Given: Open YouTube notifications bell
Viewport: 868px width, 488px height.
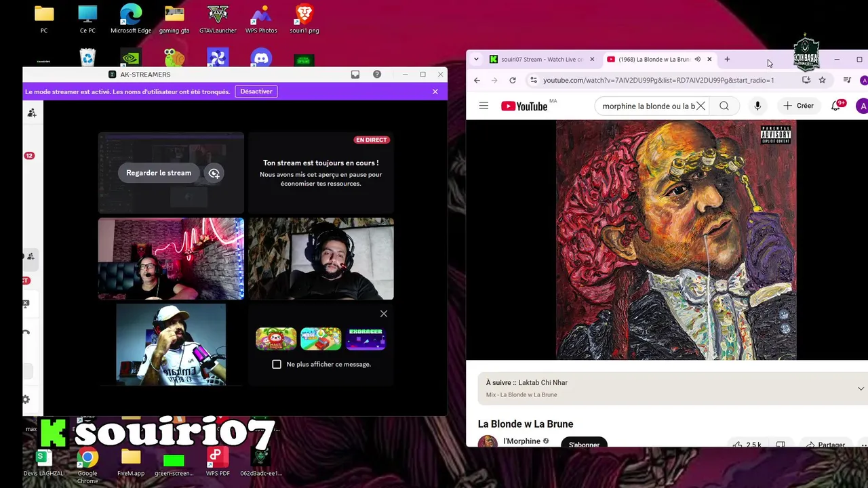Looking at the screenshot, I should (836, 106).
